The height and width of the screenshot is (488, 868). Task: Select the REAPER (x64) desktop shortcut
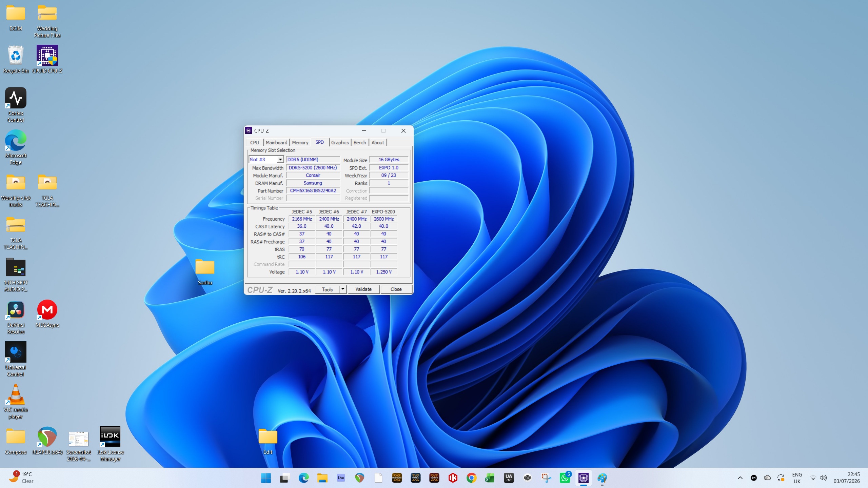pyautogui.click(x=47, y=441)
